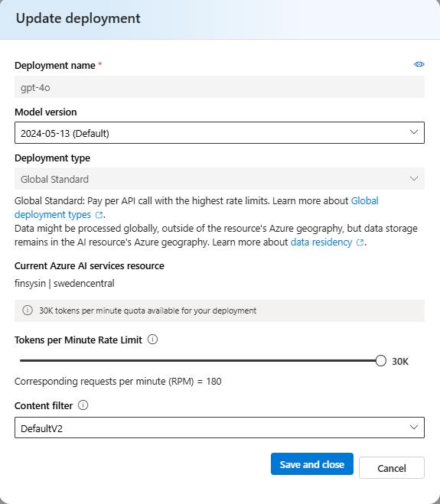Cancel the deployment update
Screen dimensions: 440x504
click(x=392, y=468)
